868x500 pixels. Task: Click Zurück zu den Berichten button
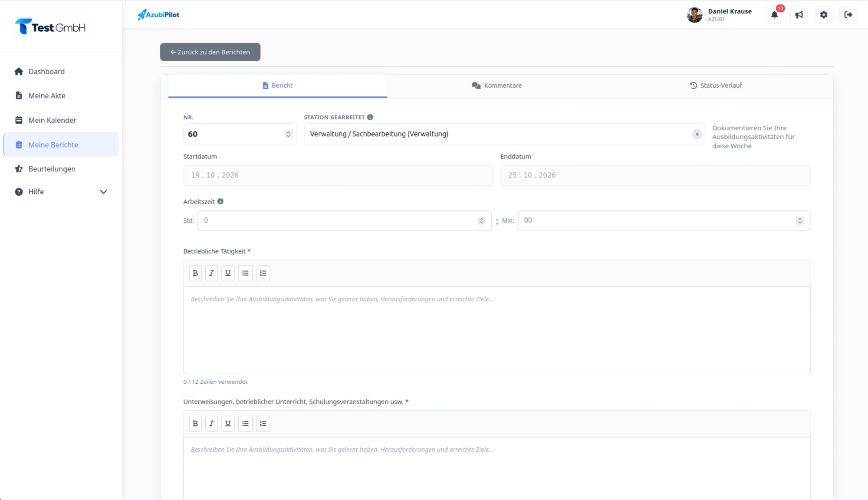coord(210,52)
